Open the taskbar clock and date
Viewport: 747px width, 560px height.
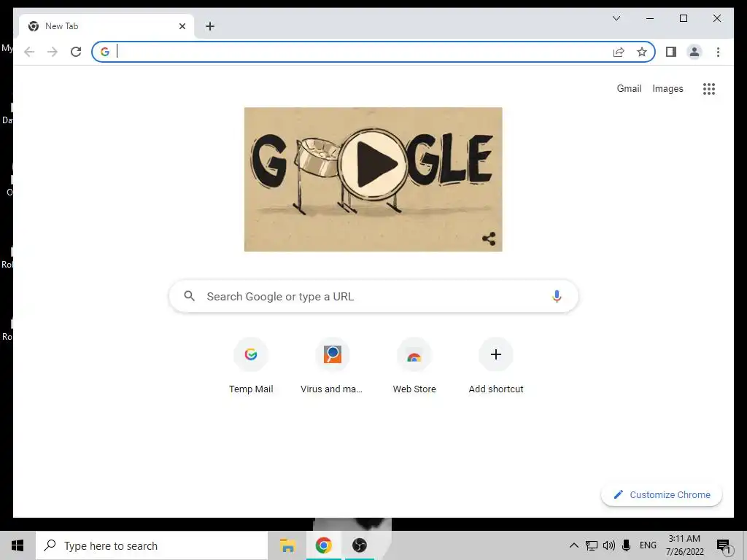point(684,545)
